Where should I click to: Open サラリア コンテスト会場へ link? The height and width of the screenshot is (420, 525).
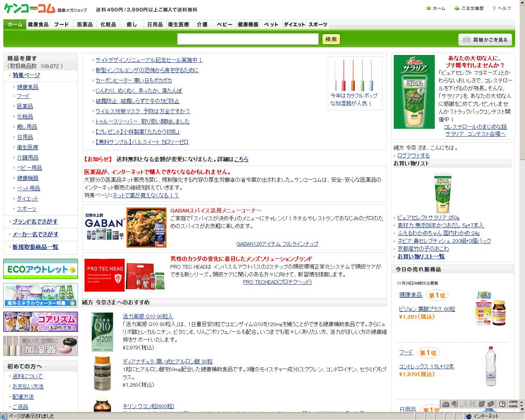[x=475, y=134]
